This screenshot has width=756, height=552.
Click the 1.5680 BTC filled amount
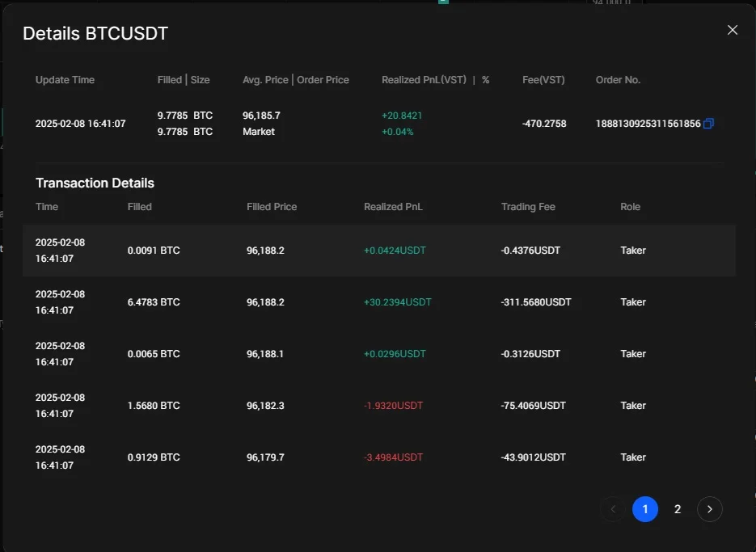tap(154, 406)
